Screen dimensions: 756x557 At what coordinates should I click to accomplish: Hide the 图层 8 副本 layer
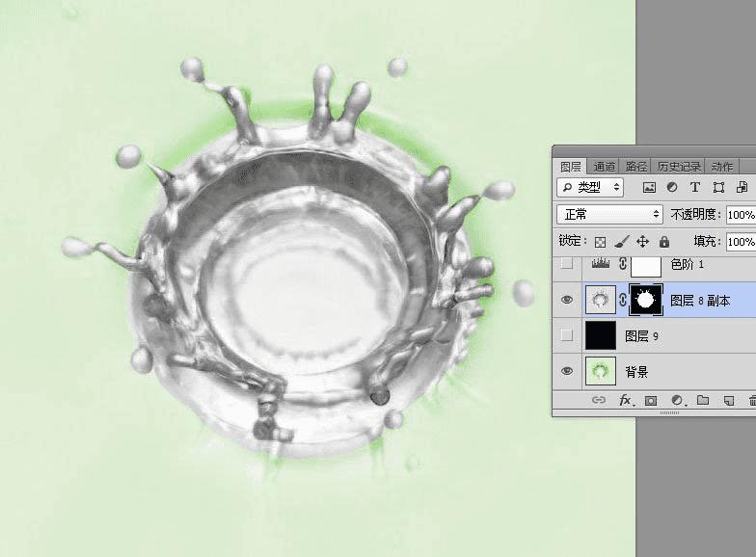[x=567, y=301]
